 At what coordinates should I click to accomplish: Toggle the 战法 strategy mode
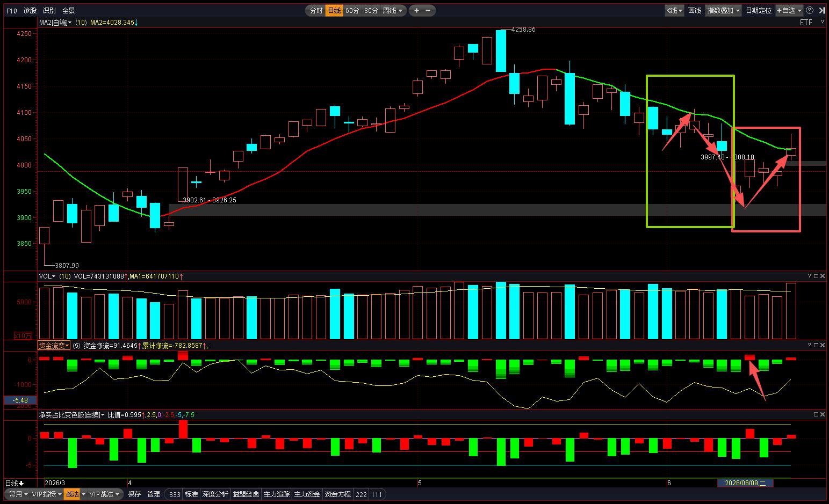(x=71, y=494)
